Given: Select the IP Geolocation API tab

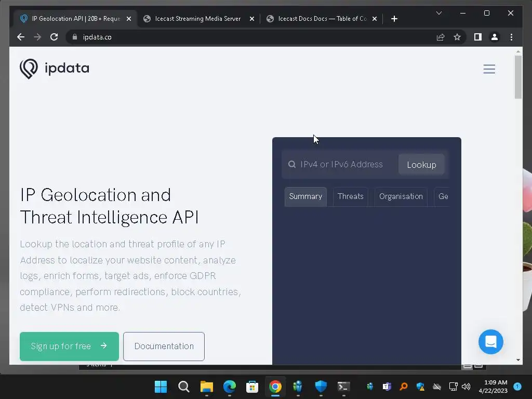Looking at the screenshot, I should [x=76, y=19].
